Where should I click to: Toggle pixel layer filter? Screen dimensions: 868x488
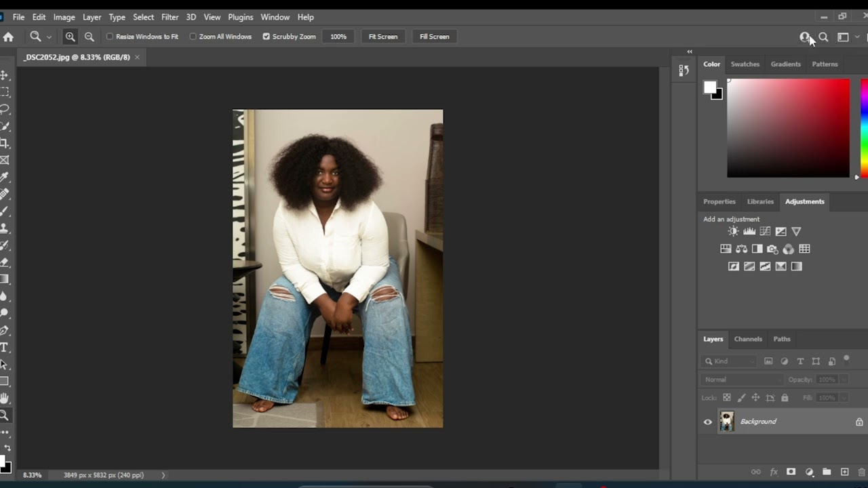(768, 361)
